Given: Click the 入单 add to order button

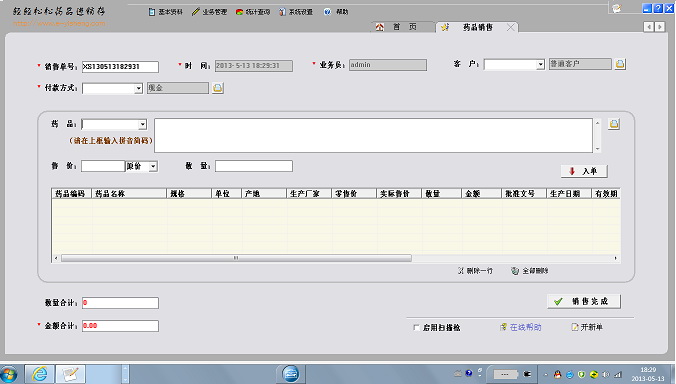Looking at the screenshot, I should pyautogui.click(x=584, y=171).
